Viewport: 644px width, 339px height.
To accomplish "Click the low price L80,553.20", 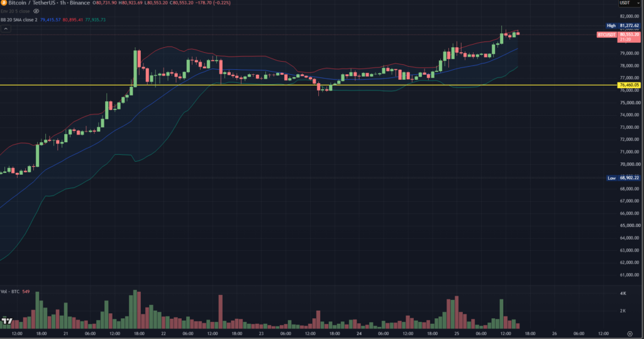I will coord(156,3).
